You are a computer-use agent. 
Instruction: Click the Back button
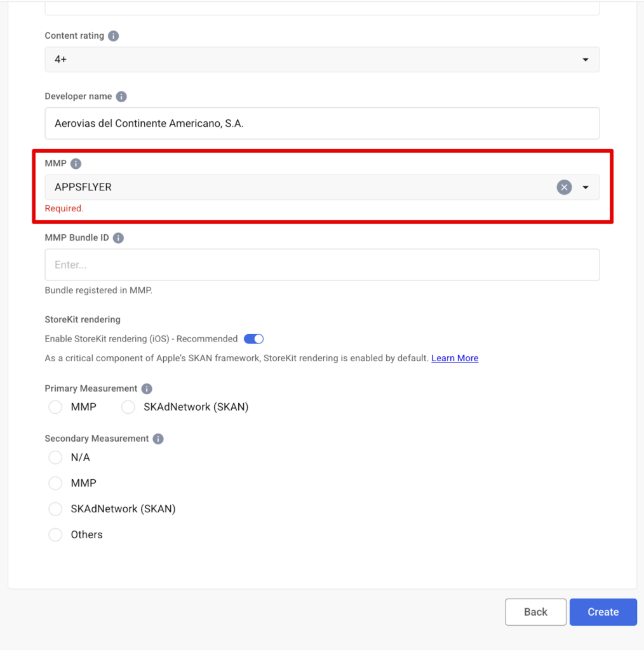(535, 612)
